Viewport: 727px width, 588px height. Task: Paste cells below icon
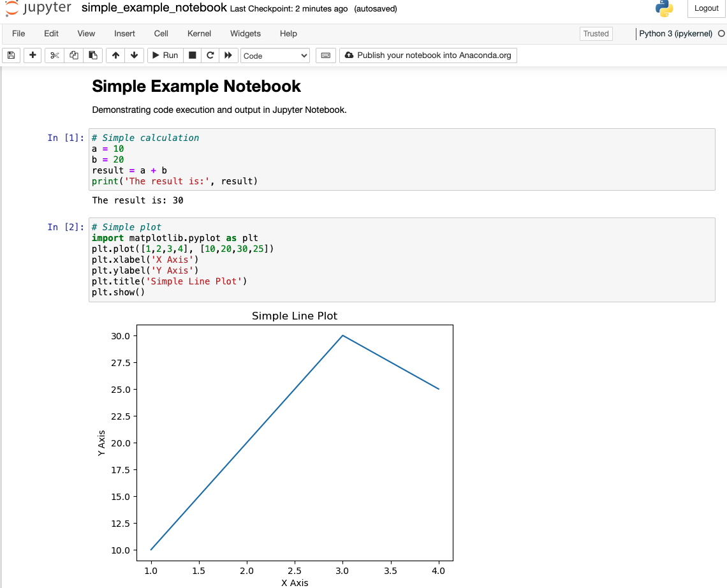pos(92,55)
